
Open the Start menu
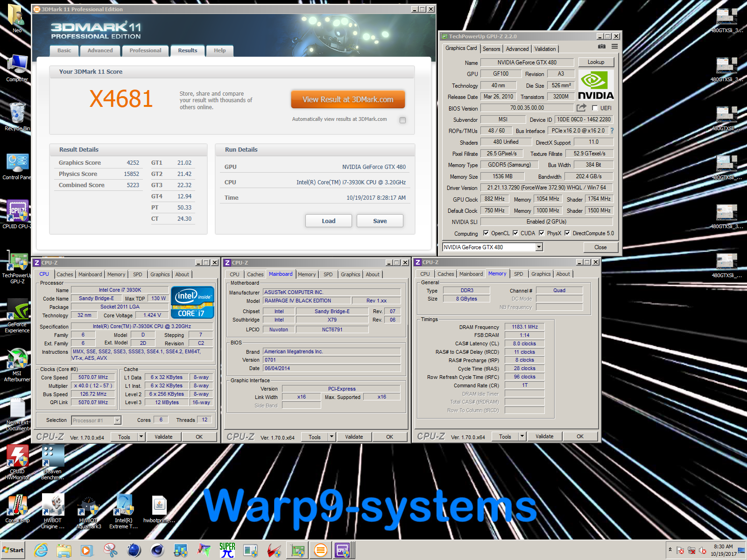[13, 550]
